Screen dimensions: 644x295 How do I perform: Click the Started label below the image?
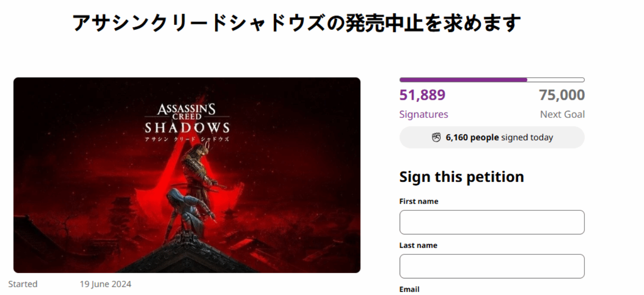[23, 284]
